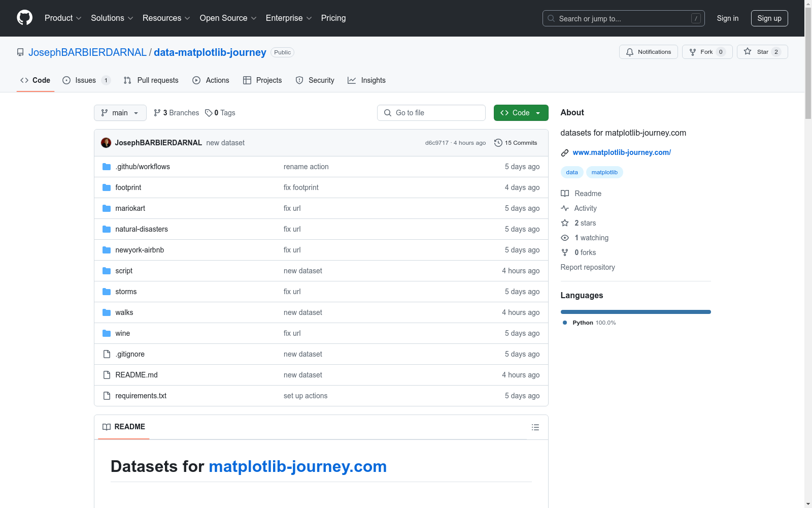The width and height of the screenshot is (812, 508).
Task: Click the Activity pulse icon
Action: [x=565, y=208]
